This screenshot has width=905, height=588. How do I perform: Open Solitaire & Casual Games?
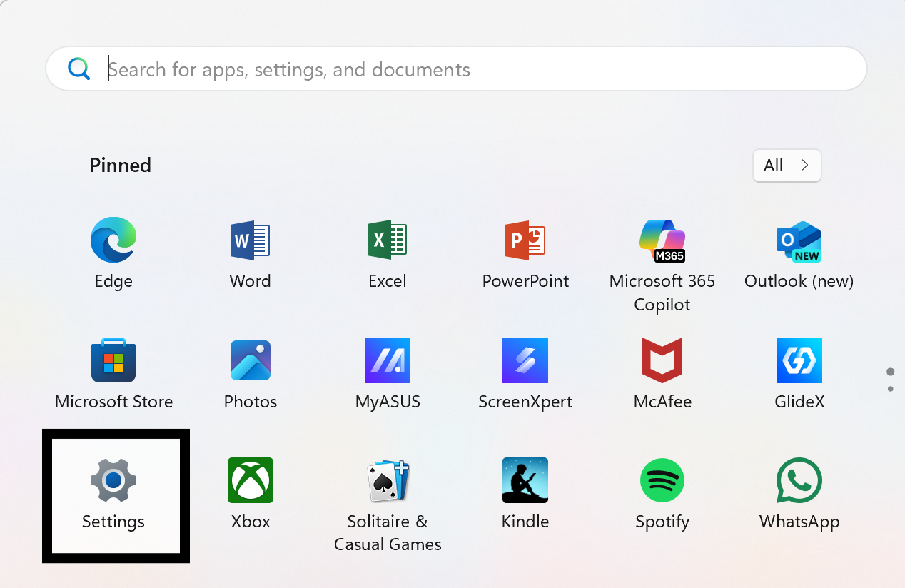coord(388,505)
